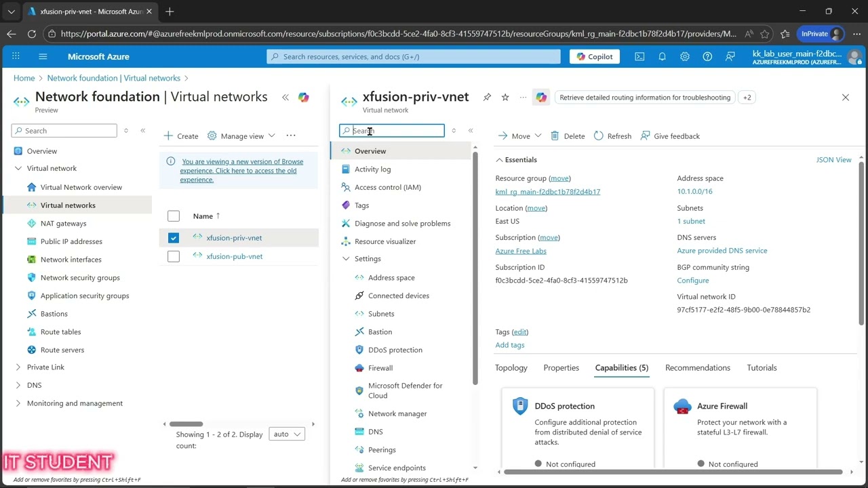Collapse the Virtual networks list pane
This screenshot has height=488, width=868.
click(285, 98)
